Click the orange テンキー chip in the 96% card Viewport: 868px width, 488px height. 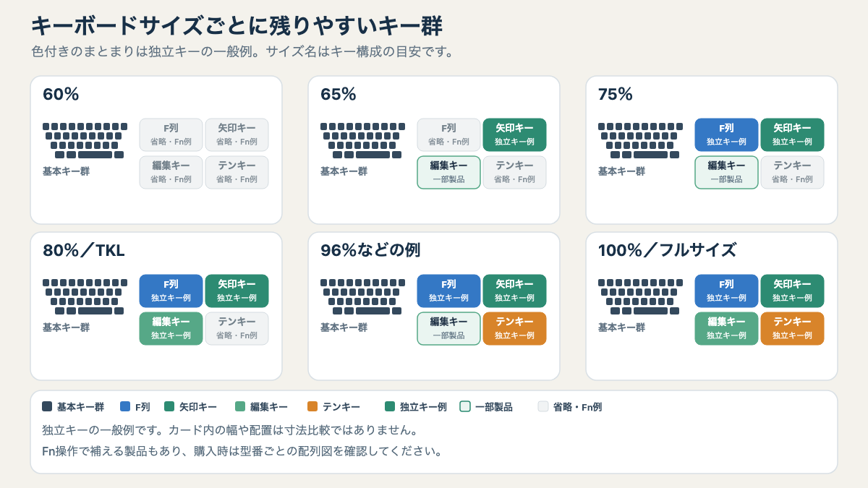tap(514, 328)
